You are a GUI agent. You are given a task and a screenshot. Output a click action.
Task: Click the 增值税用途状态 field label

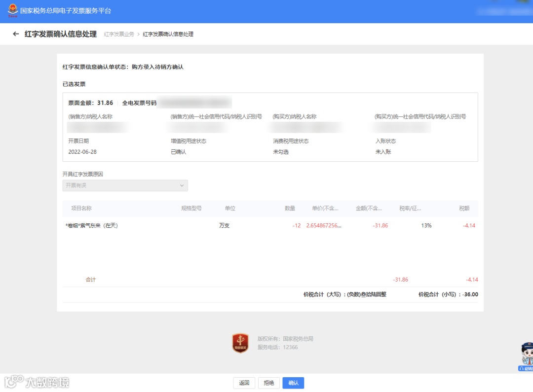(x=189, y=141)
